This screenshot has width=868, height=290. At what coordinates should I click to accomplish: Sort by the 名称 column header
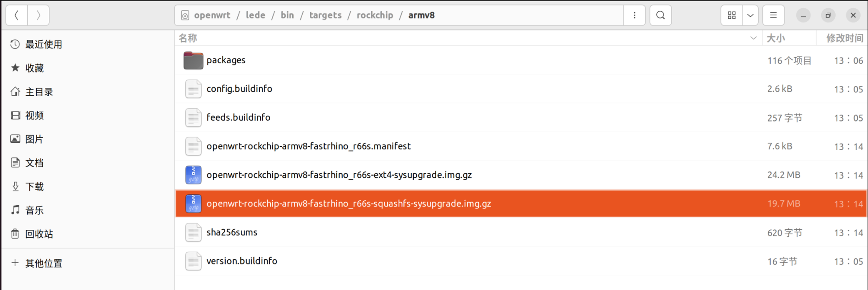point(469,38)
